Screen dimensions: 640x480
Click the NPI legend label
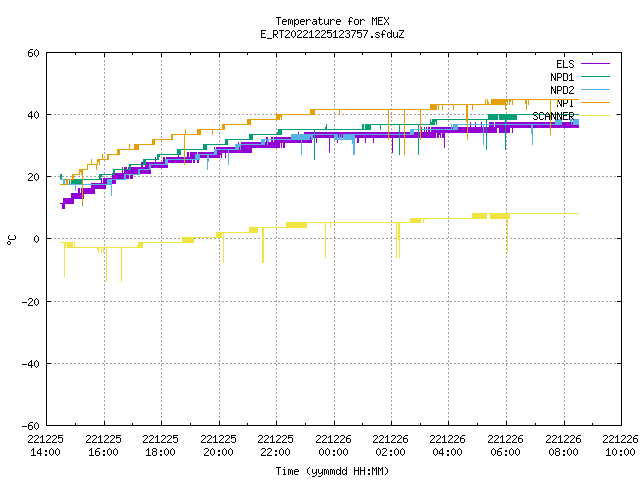[x=565, y=103]
